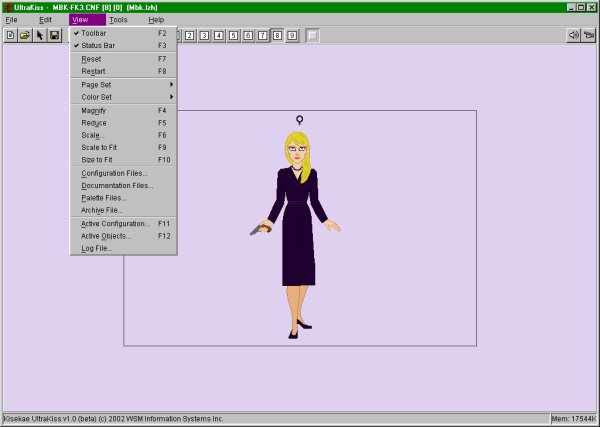Image resolution: width=600 pixels, height=427 pixels.
Task: Click the Open folder toolbar icon
Action: [x=25, y=35]
